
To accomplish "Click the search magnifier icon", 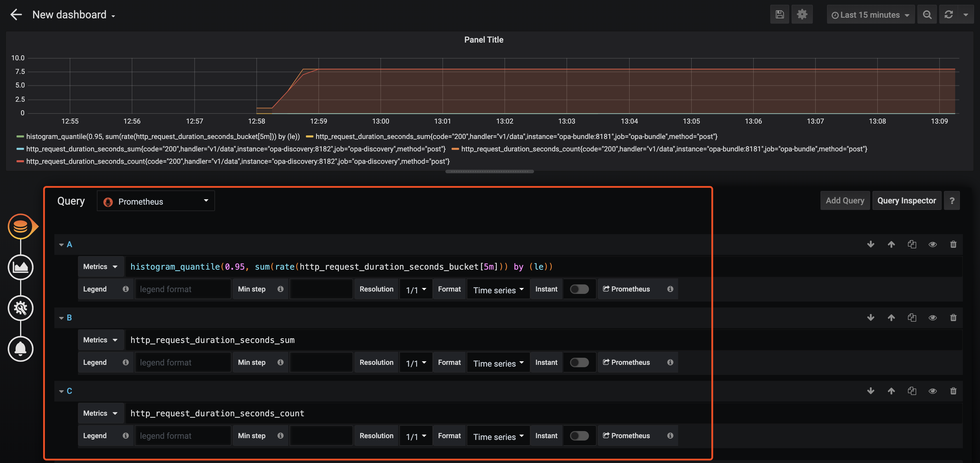I will (927, 14).
